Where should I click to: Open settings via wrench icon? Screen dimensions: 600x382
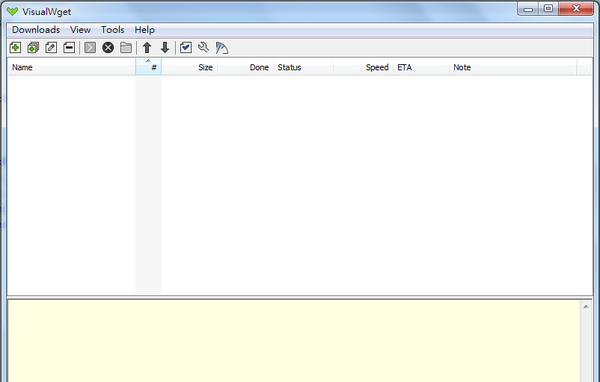204,48
